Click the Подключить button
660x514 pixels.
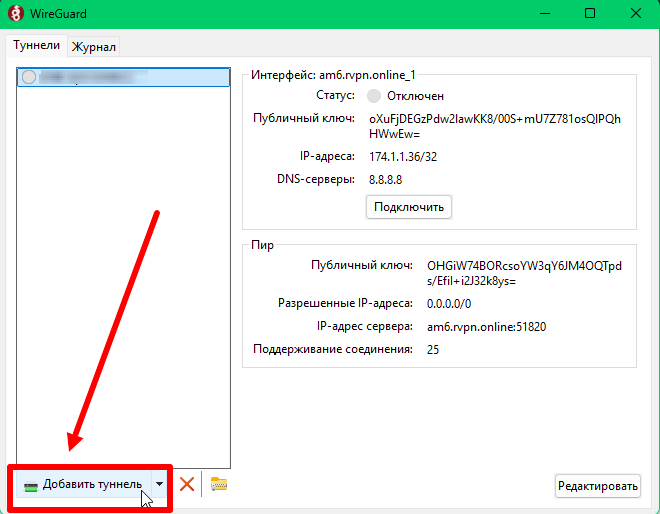tap(409, 207)
